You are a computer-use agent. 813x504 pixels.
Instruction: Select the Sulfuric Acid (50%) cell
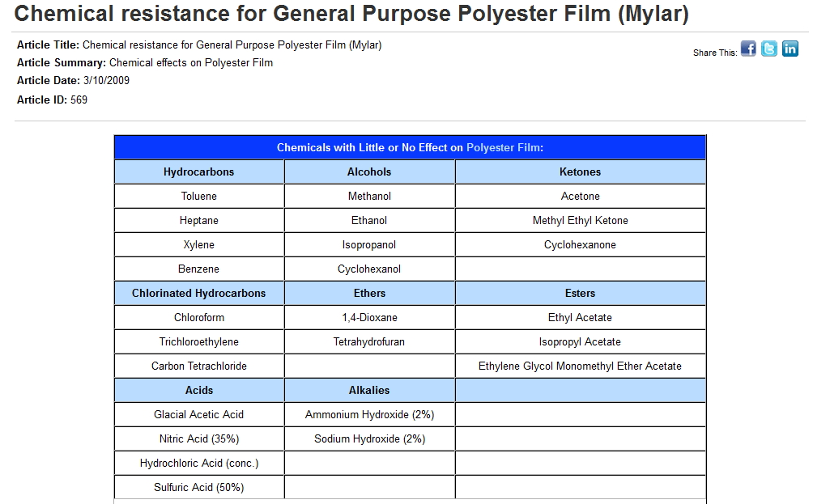(x=199, y=487)
